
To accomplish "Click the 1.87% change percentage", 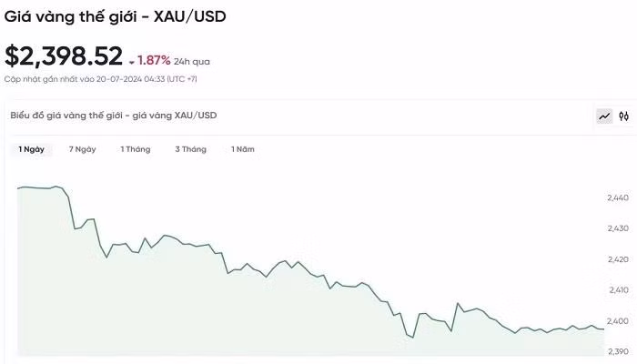I will pyautogui.click(x=154, y=61).
